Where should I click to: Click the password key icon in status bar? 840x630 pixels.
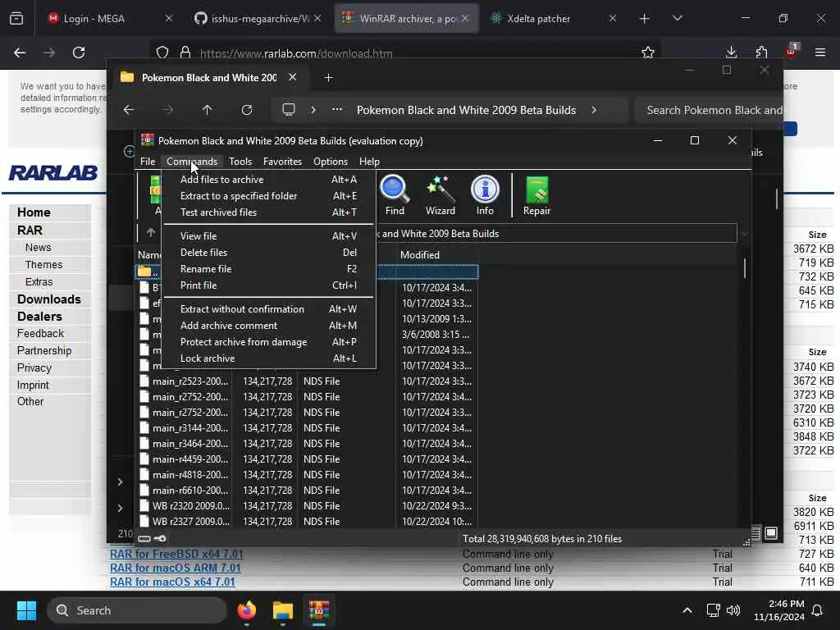tap(160, 538)
